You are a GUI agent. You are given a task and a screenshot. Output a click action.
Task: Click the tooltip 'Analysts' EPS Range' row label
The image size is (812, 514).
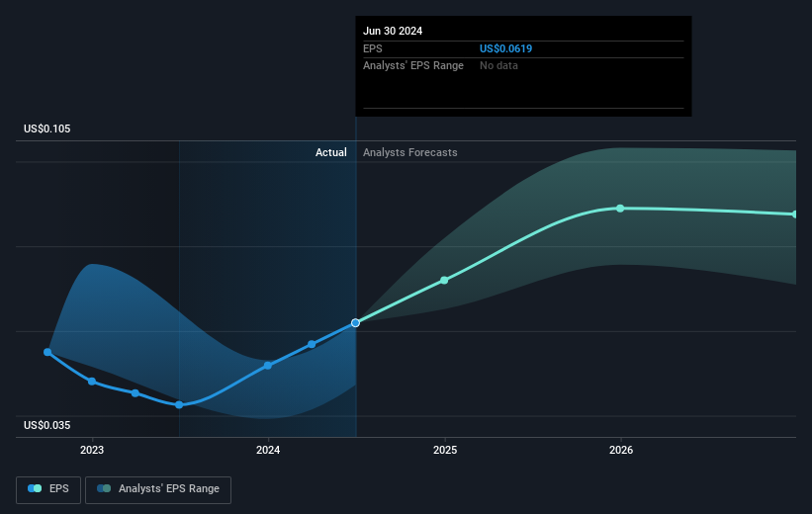pyautogui.click(x=413, y=66)
